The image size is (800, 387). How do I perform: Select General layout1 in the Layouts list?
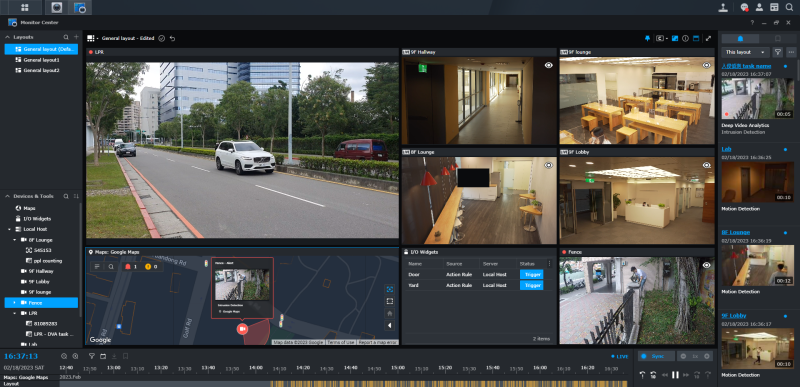point(41,60)
